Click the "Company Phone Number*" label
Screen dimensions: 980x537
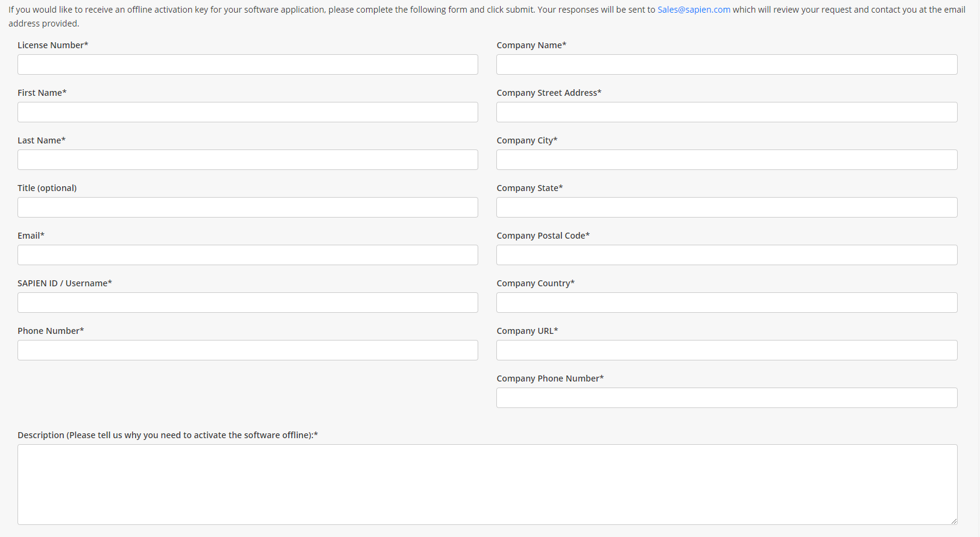coord(550,378)
